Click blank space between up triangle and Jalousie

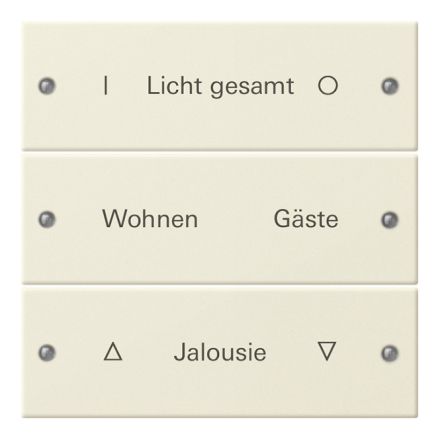[148, 352]
